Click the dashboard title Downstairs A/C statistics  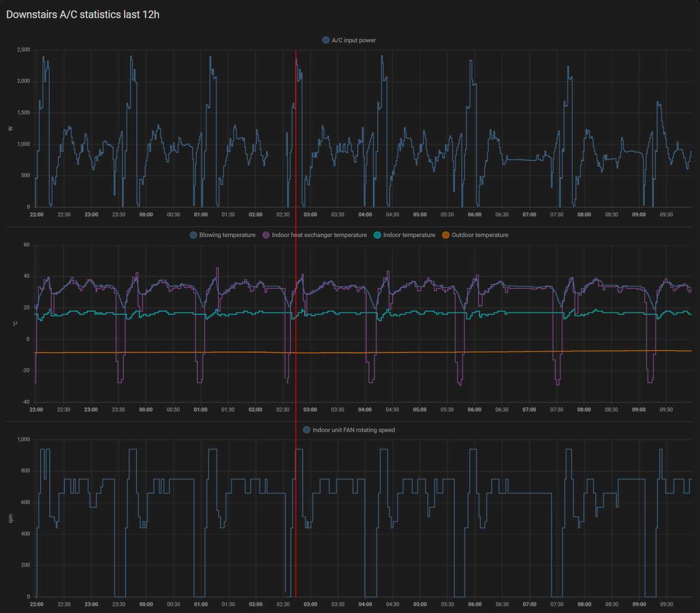[83, 15]
